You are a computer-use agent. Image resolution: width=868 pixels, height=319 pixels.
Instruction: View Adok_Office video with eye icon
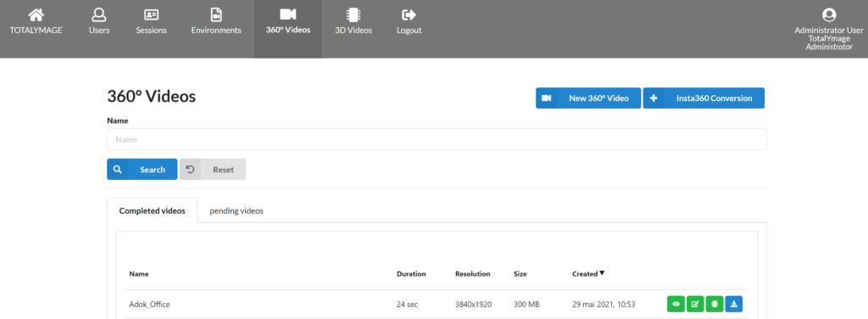pyautogui.click(x=676, y=304)
